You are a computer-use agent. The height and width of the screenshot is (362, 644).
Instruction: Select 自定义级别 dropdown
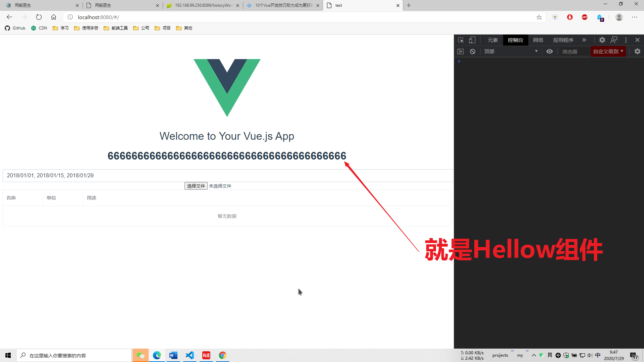(x=609, y=51)
